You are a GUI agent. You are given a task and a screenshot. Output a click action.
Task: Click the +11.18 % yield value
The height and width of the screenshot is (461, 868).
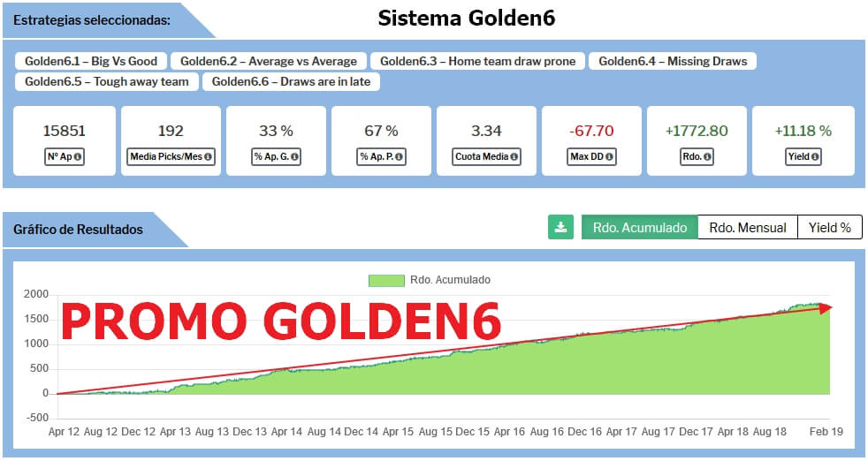tap(803, 132)
